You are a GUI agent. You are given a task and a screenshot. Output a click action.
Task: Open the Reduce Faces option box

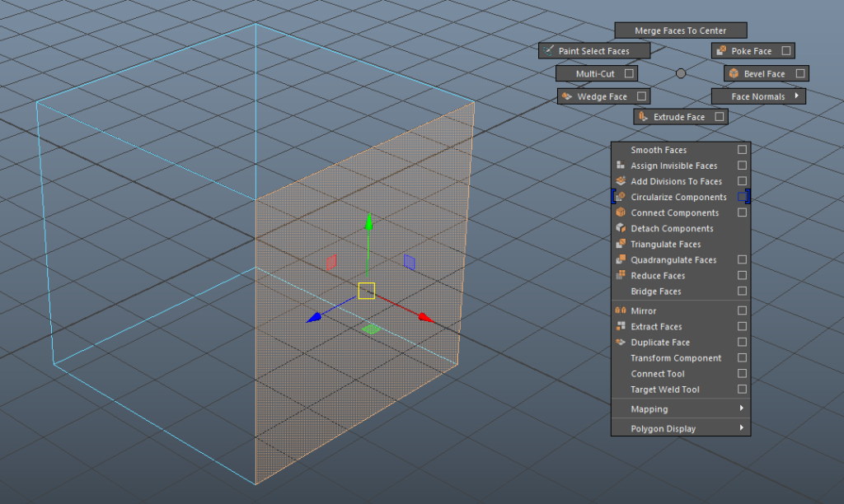click(742, 275)
